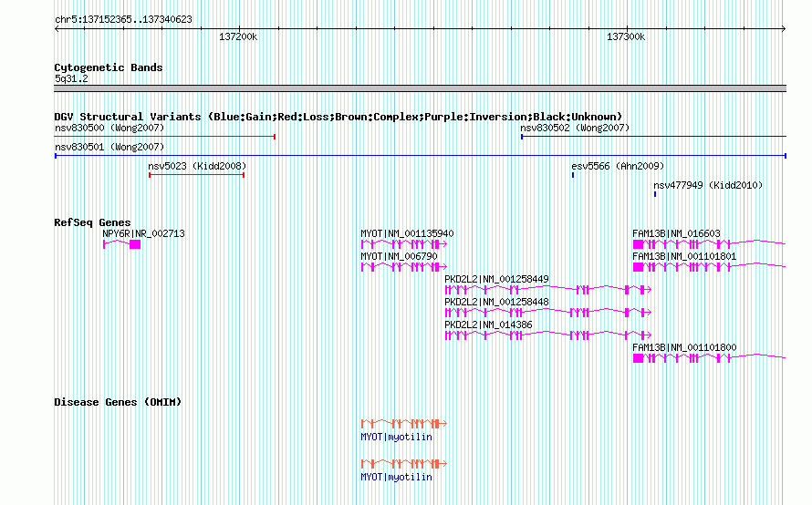Select the upper orange MYOT OMIM gene glyph
The width and height of the screenshot is (812, 505).
pos(404,424)
